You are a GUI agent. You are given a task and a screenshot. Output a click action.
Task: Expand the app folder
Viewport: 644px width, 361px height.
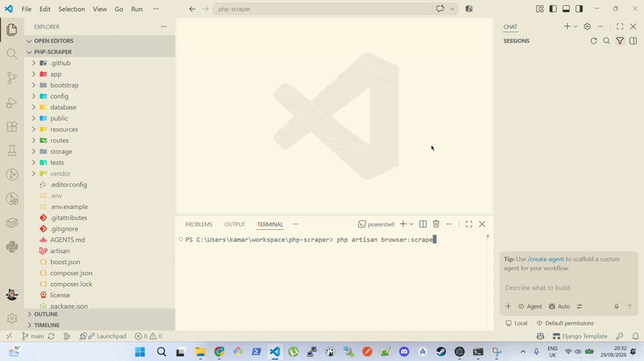click(x=100, y=74)
